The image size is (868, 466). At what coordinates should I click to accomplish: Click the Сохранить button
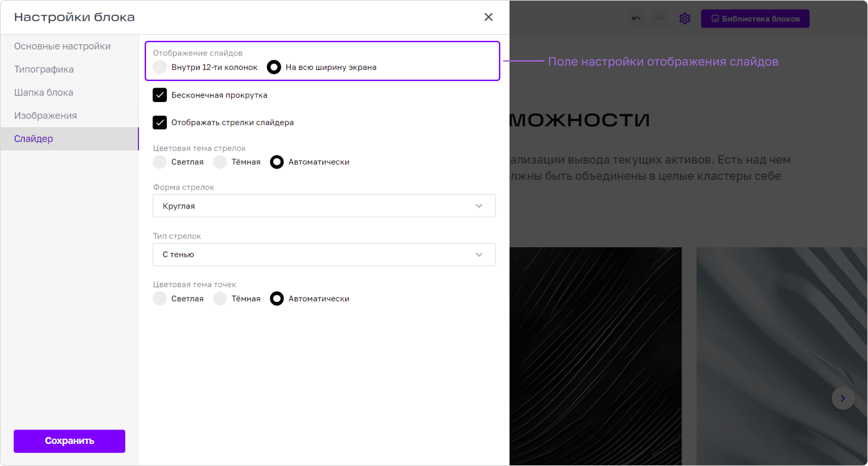(x=69, y=441)
